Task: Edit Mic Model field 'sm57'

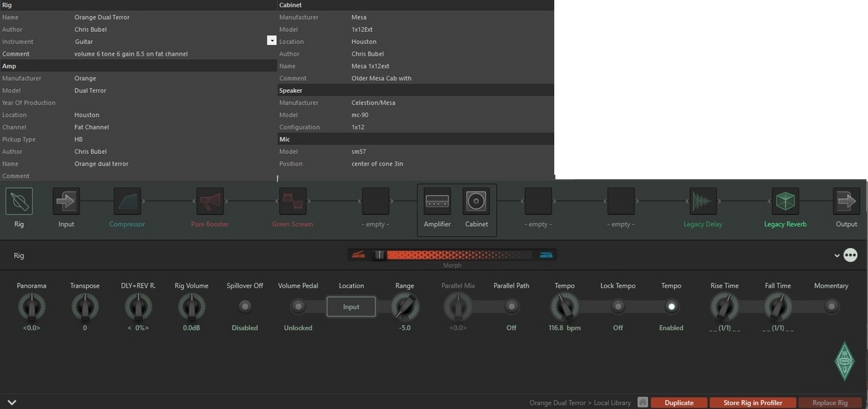Action: pos(452,152)
